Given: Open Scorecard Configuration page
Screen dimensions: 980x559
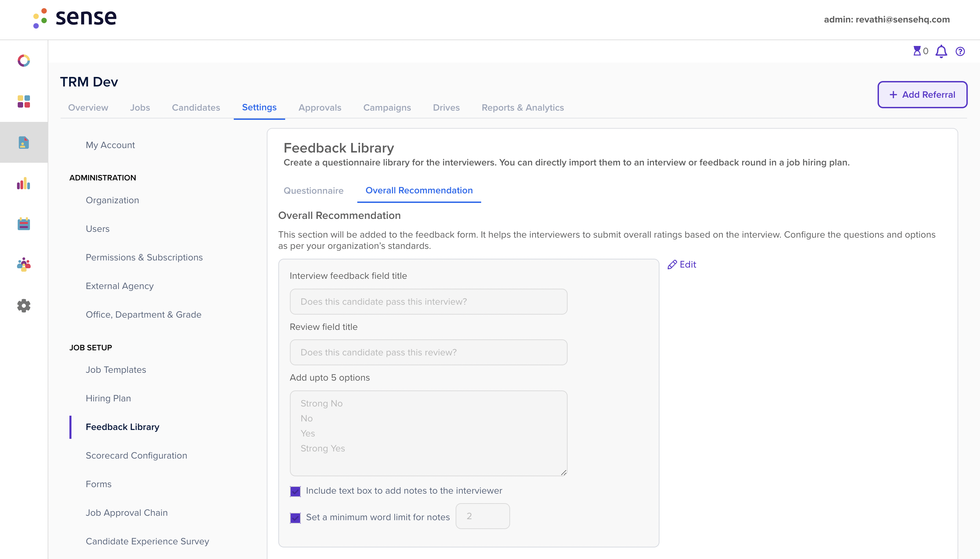Looking at the screenshot, I should tap(136, 456).
